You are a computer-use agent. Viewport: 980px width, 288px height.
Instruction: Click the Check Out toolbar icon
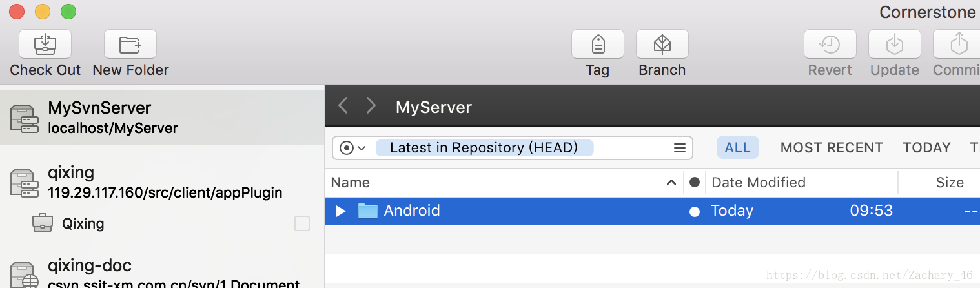pyautogui.click(x=45, y=45)
